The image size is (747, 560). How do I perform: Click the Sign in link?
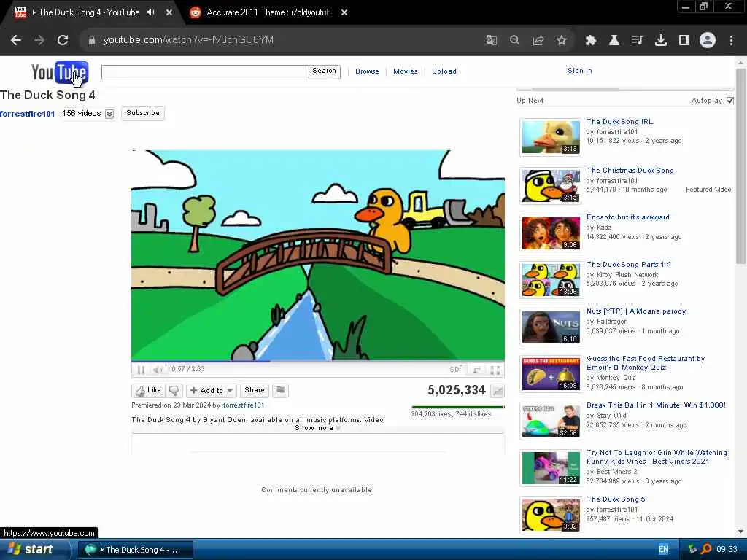[580, 71]
